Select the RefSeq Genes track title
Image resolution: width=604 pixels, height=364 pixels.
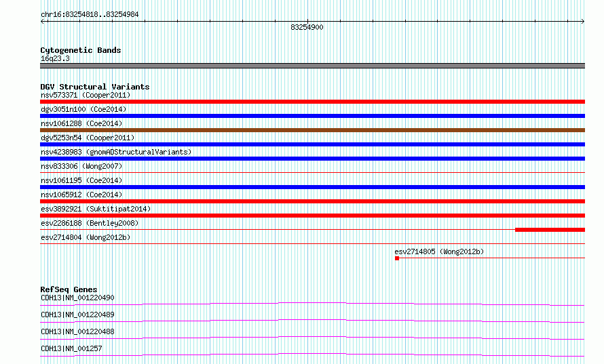click(x=69, y=289)
